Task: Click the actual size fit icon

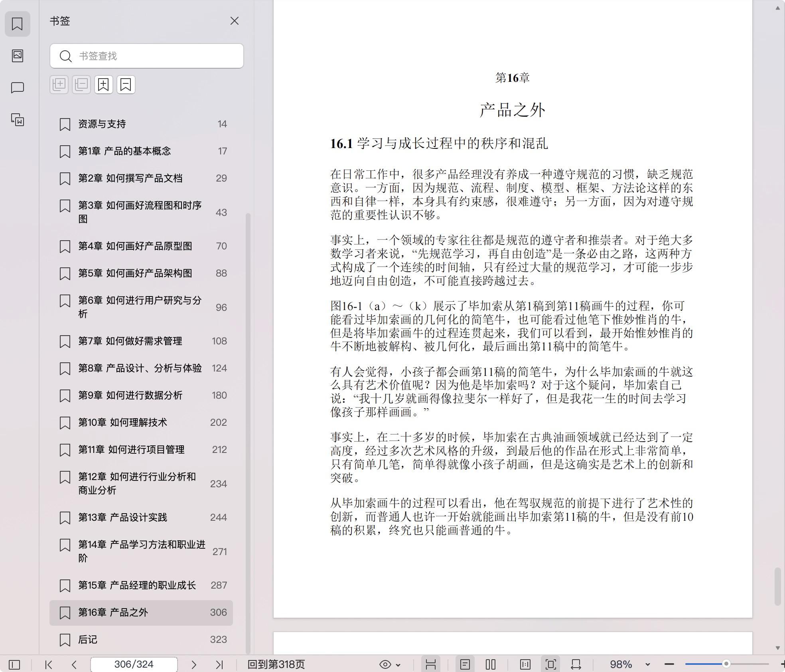Action: click(525, 664)
